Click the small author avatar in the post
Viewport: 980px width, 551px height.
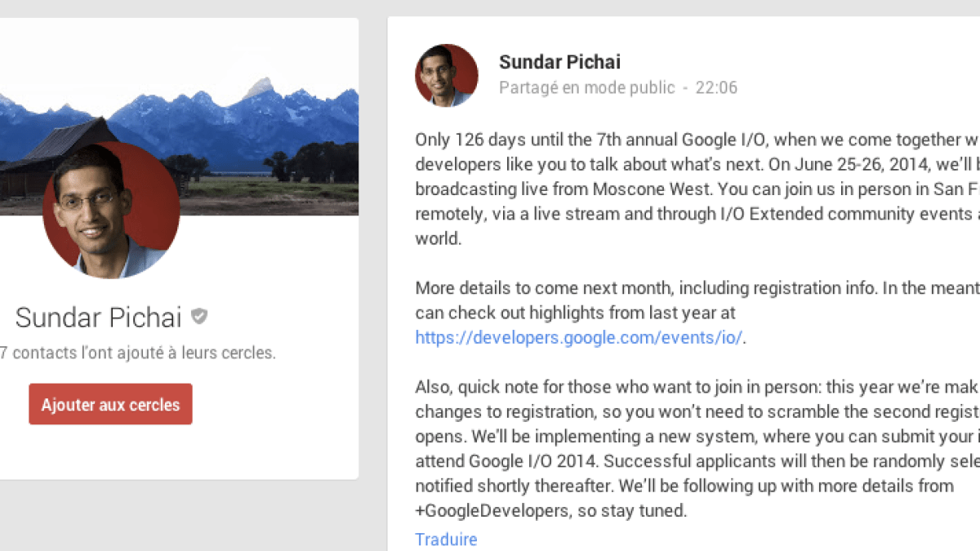pyautogui.click(x=447, y=75)
